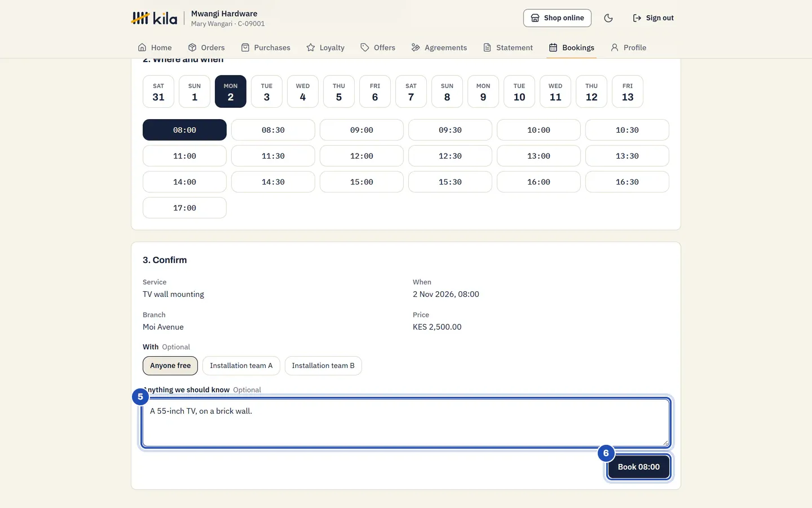The width and height of the screenshot is (812, 508).
Task: Select date SAT 31
Action: click(158, 91)
